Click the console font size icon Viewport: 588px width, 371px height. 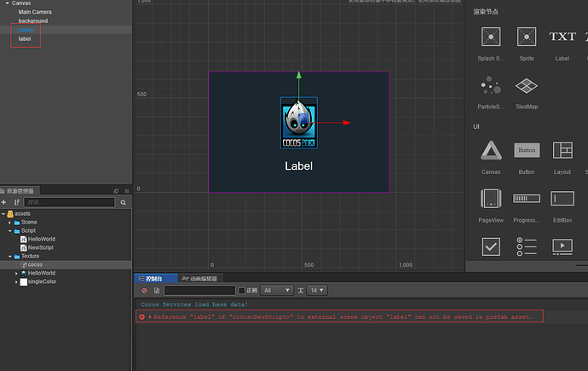point(300,290)
